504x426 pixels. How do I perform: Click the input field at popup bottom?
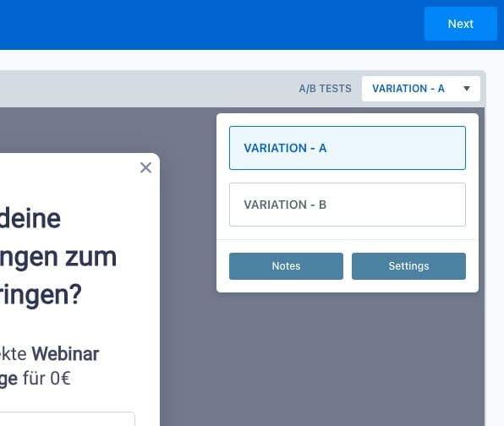click(67, 419)
